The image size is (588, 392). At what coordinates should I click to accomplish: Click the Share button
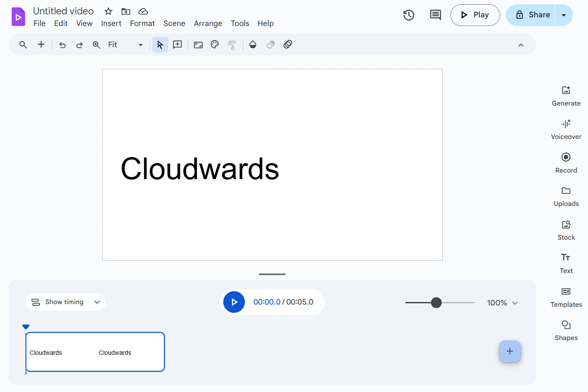point(530,15)
